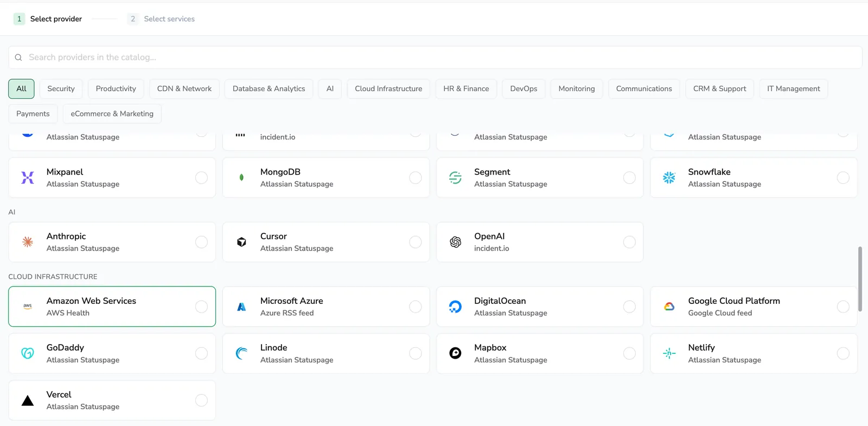This screenshot has width=868, height=426.
Task: Select the Snowflake radio button
Action: coord(843,177)
